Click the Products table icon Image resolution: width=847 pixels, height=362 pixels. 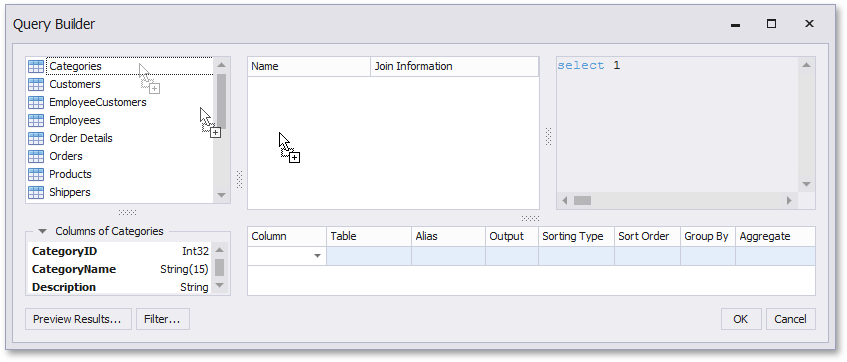[x=36, y=174]
